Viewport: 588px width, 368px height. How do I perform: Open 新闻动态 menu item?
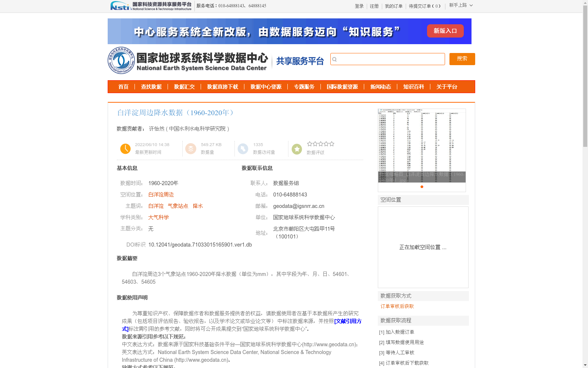[x=381, y=87]
